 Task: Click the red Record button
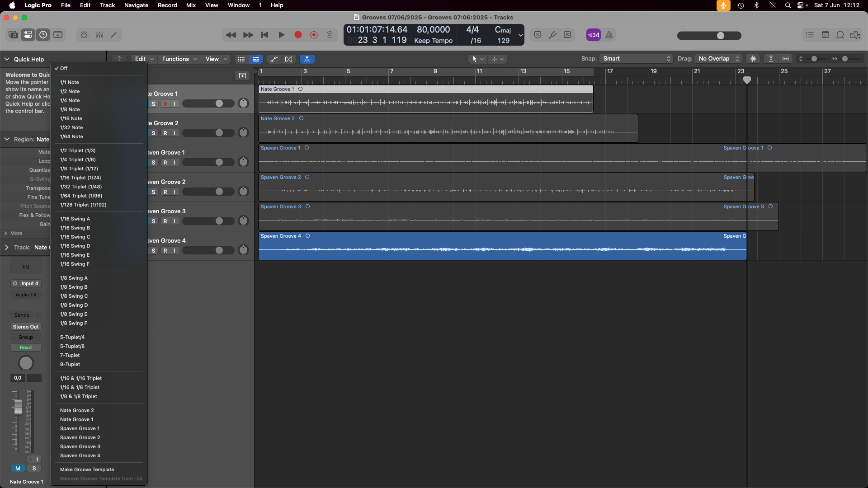point(298,35)
